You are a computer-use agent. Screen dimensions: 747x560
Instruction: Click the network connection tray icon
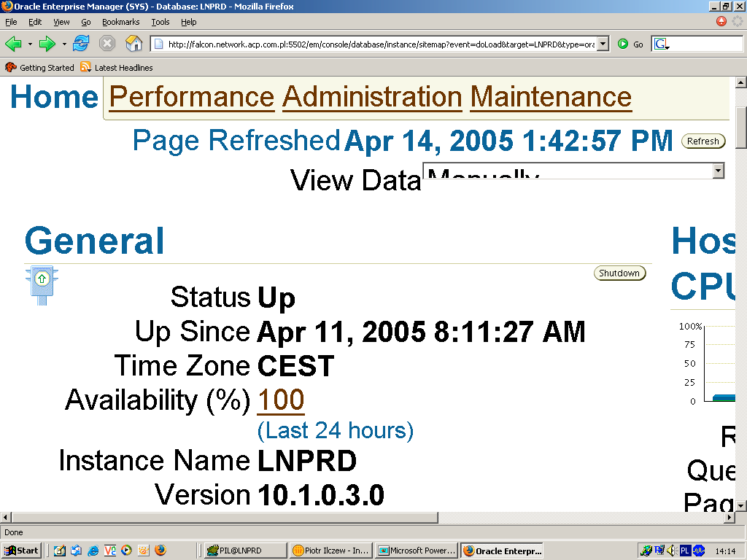tap(659, 551)
